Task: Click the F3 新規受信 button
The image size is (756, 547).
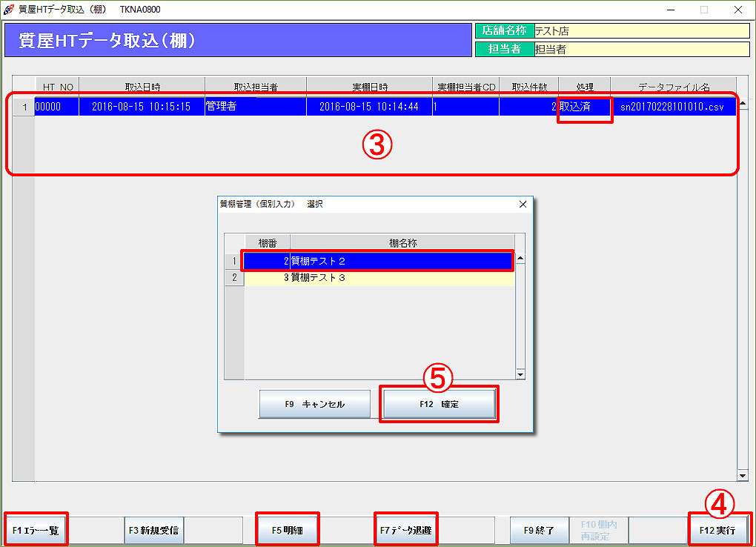Action: tap(154, 530)
